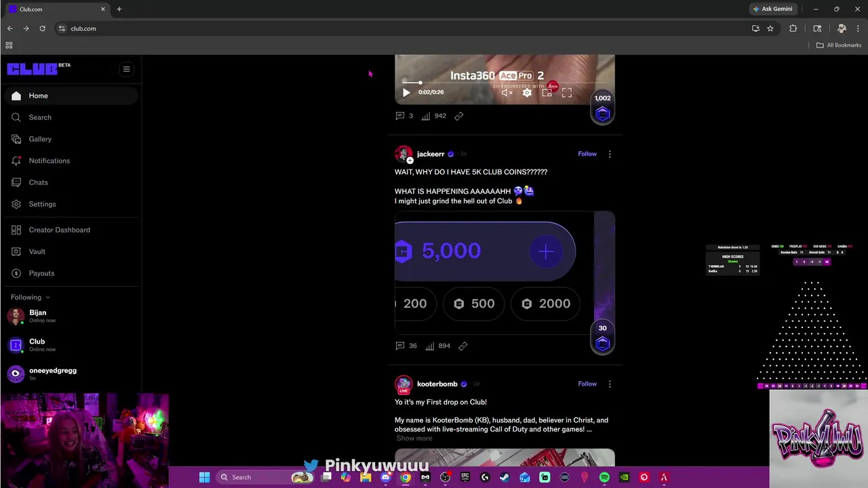Follow kooterbomb
The image size is (868, 488).
(x=587, y=384)
